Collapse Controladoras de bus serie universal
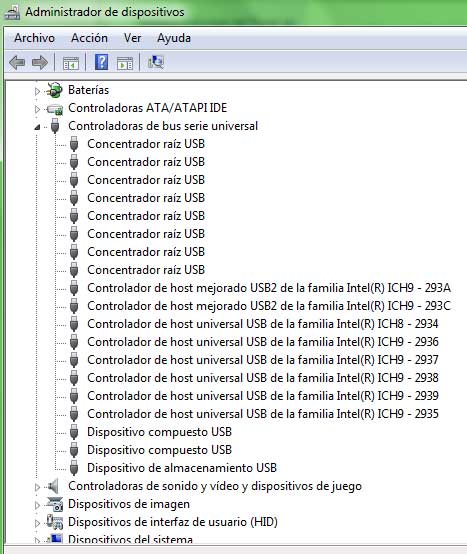Viewport: 467px width, 554px height. click(x=37, y=127)
